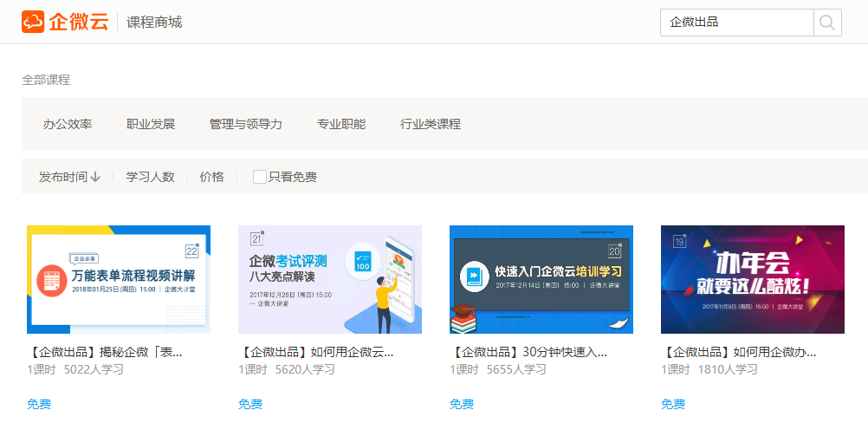
Task: Click the 课程商城 header link
Action: 154,23
